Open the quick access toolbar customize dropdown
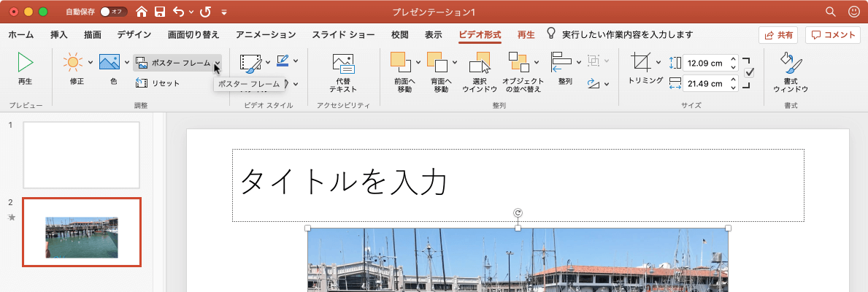 coord(223,12)
